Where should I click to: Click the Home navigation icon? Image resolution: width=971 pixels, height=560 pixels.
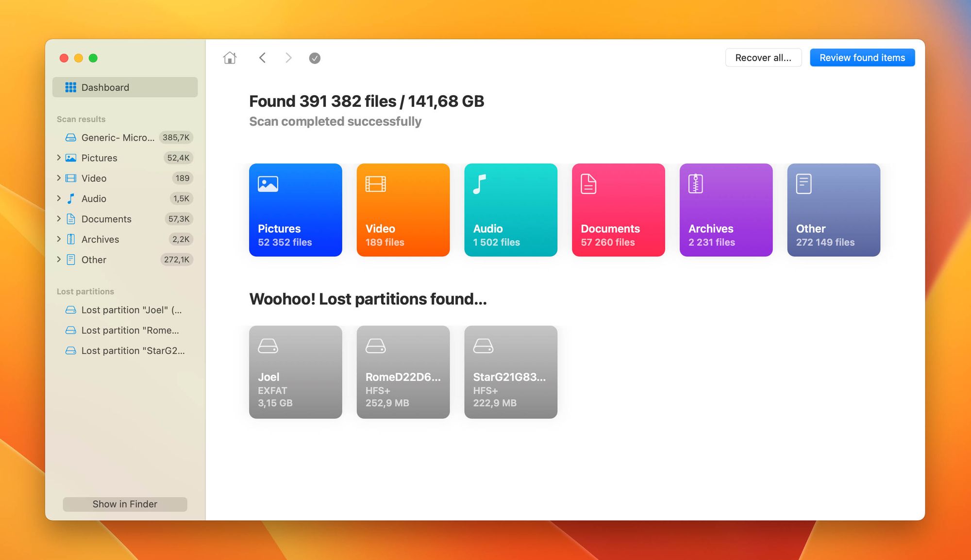pos(230,57)
